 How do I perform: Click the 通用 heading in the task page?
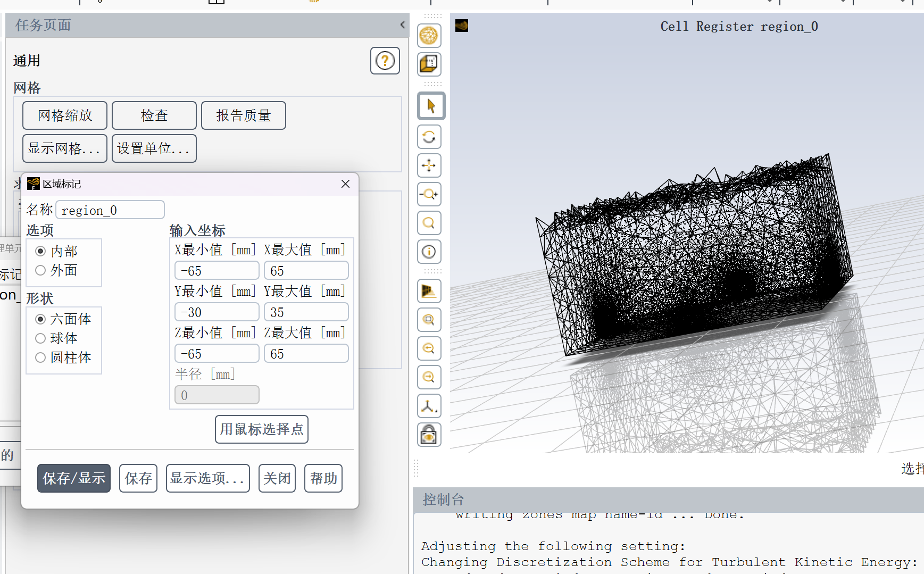[x=27, y=61]
